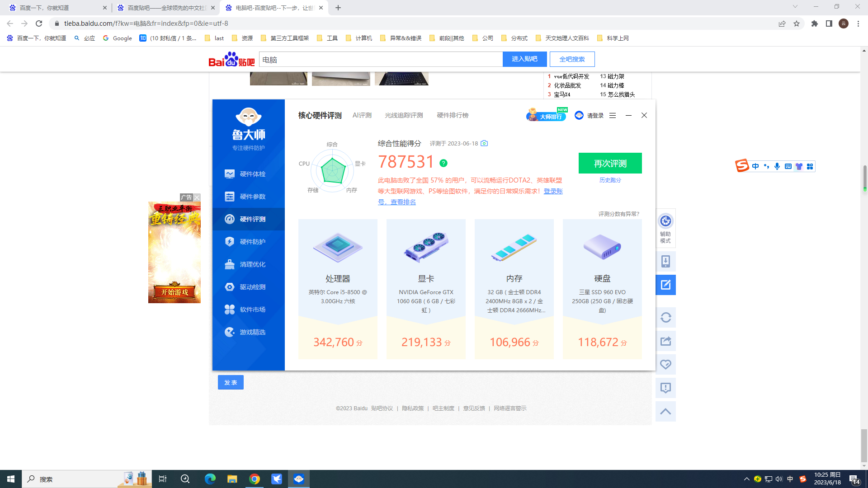
Task: Open 天文地理人文百科 bookmark folder
Action: (x=562, y=38)
